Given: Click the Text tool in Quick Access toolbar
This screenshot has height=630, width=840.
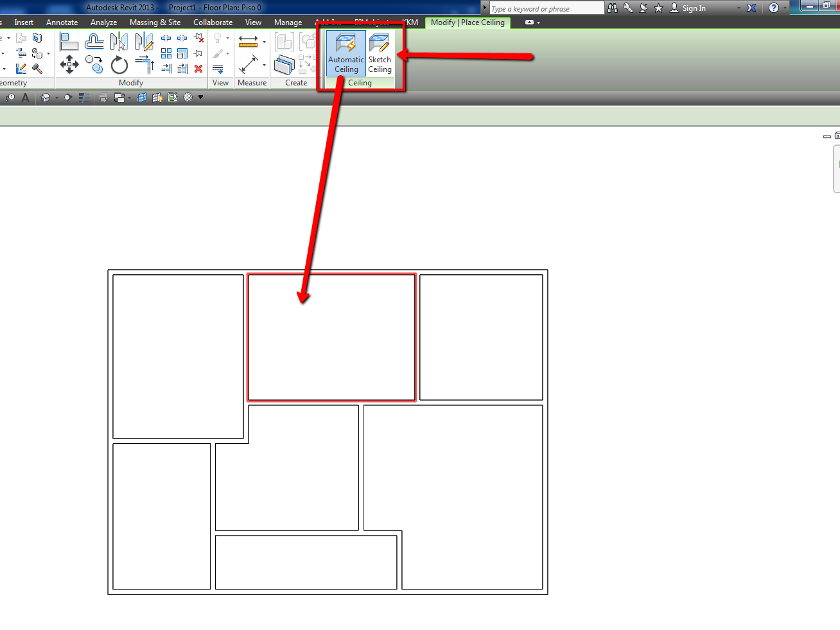Looking at the screenshot, I should click(x=26, y=98).
